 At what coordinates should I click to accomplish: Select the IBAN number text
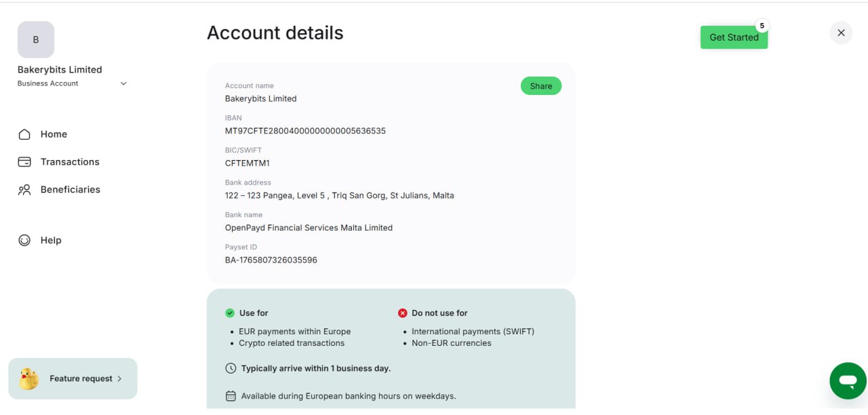[x=305, y=131]
